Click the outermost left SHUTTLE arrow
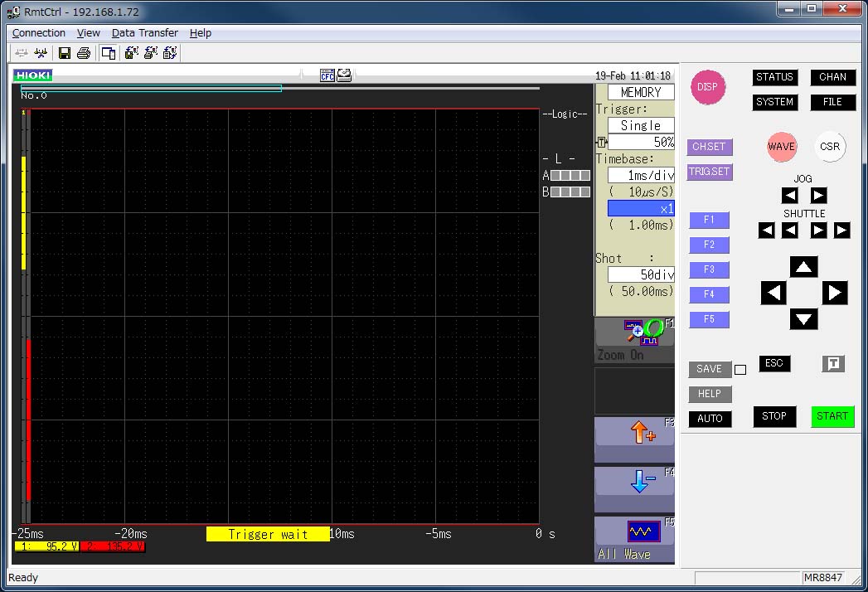868x592 pixels. pos(767,230)
